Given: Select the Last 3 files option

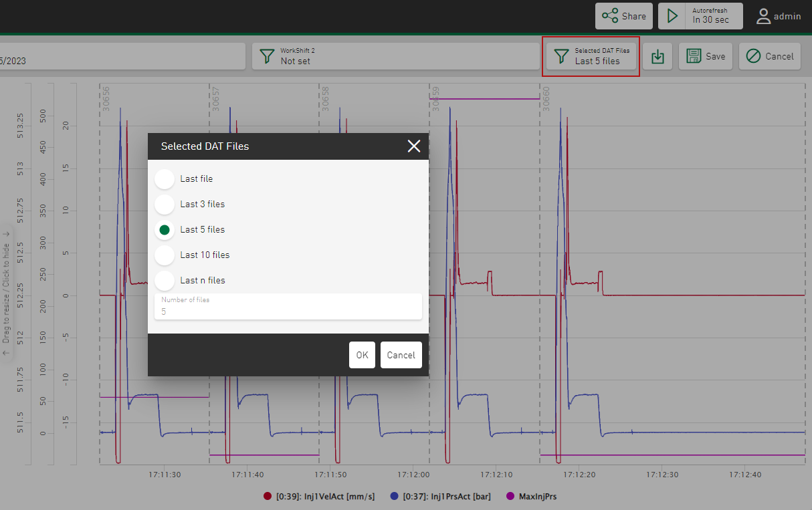Looking at the screenshot, I should (x=165, y=205).
